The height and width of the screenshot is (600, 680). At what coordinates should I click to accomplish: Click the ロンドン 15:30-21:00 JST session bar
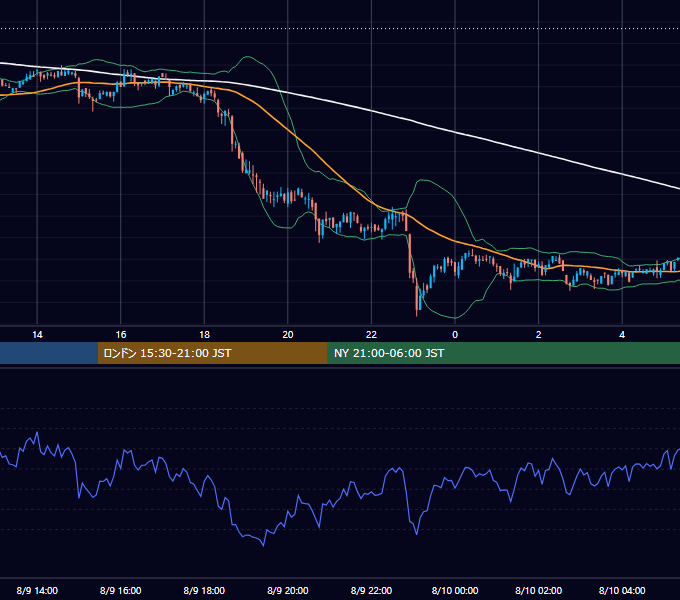[x=212, y=353]
